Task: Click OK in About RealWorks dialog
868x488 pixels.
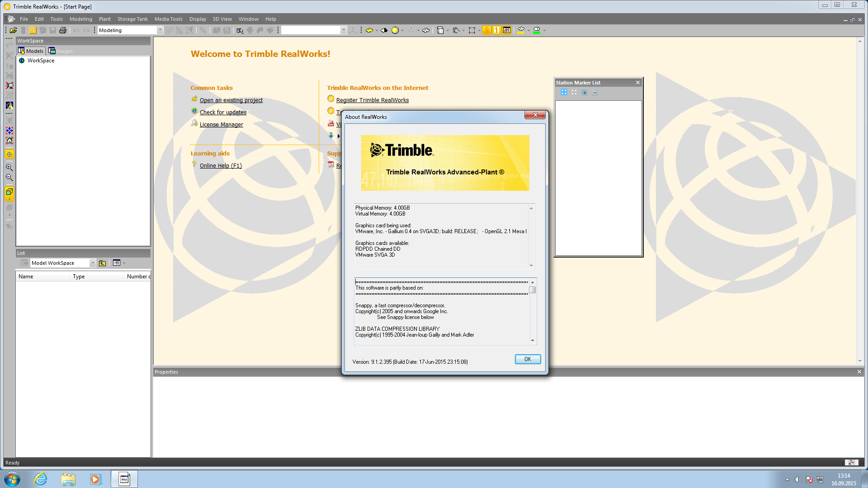Action: click(x=528, y=359)
